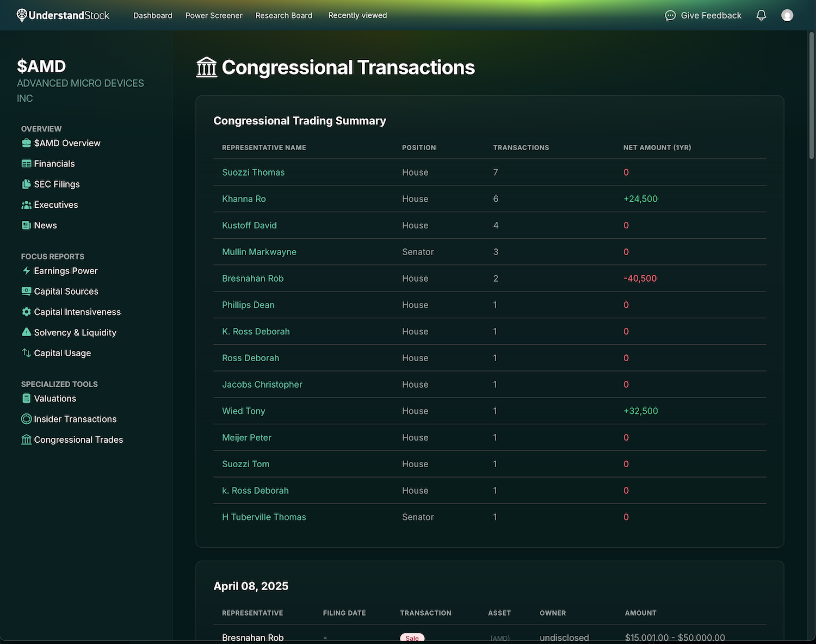
Task: Click the Net Amount (1YR) column header
Action: point(657,147)
